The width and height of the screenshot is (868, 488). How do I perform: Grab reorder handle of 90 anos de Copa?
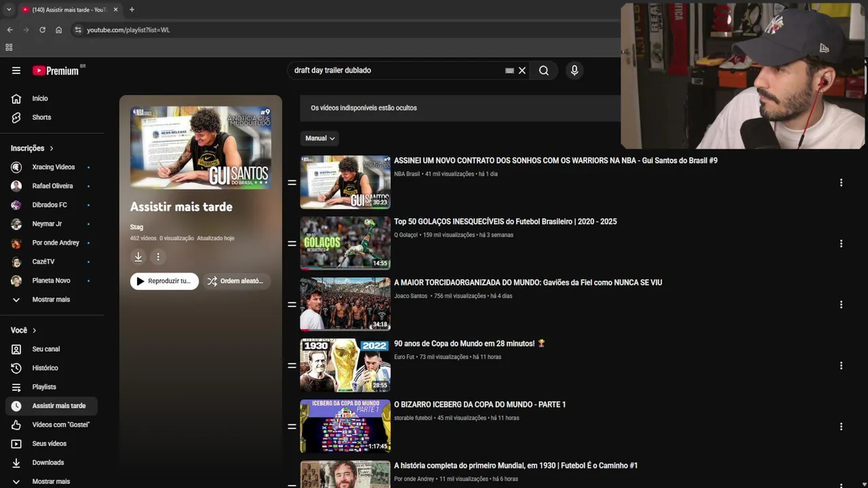click(292, 365)
